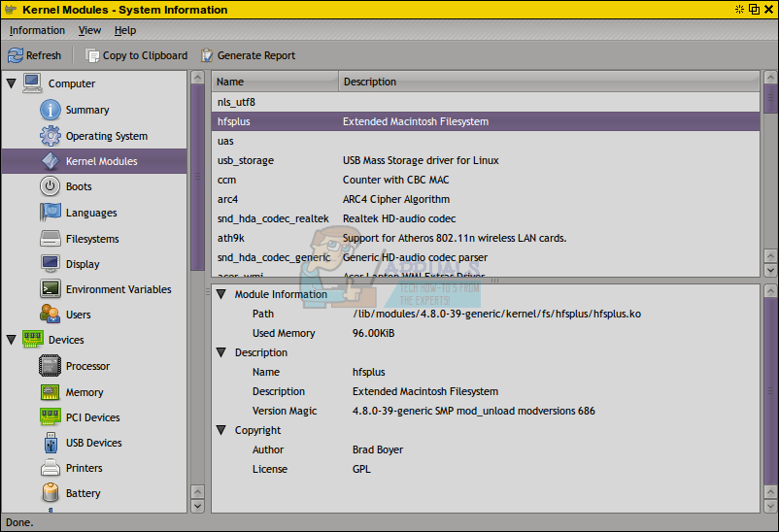
Task: Open the Users icon in sidebar
Action: [51, 315]
